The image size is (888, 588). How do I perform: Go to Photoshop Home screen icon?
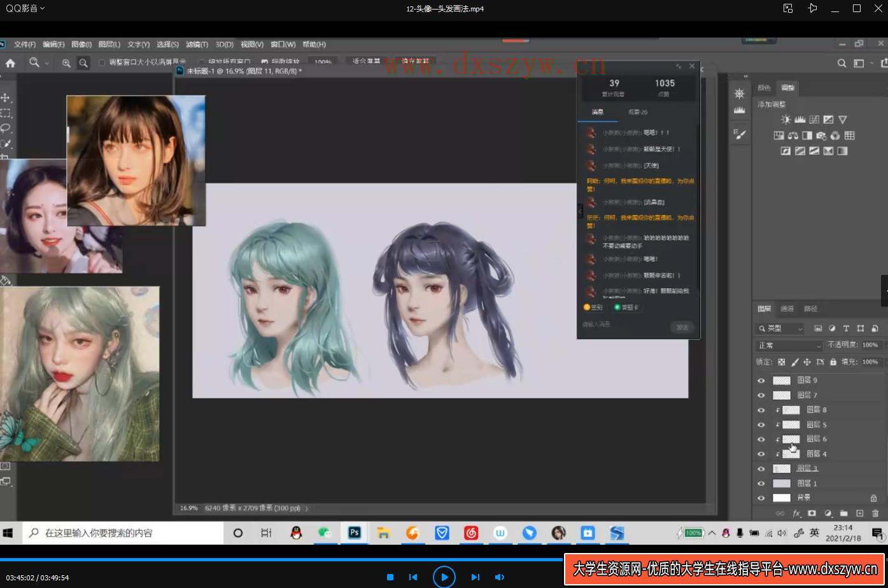[x=10, y=63]
